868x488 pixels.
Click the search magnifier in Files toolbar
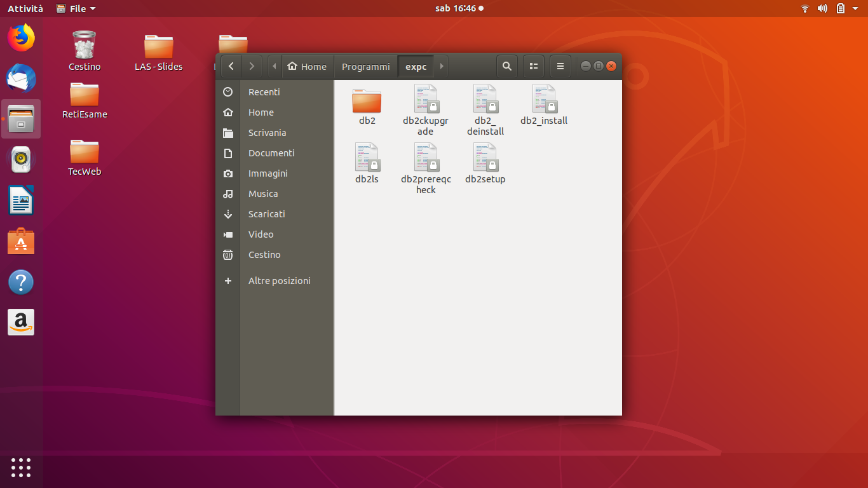pyautogui.click(x=506, y=66)
